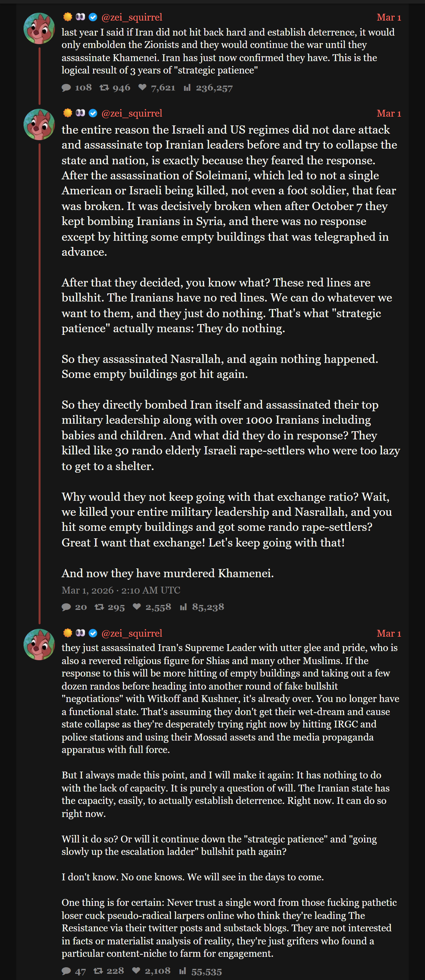Click the squirrel avatar beside the "they just assassinated" post
Screen dimensions: 425x980
pyautogui.click(x=39, y=645)
